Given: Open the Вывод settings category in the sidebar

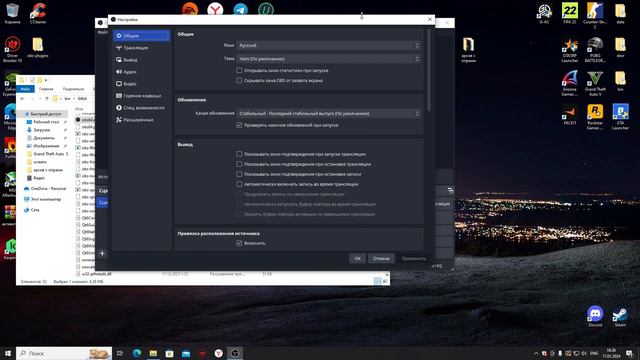Looking at the screenshot, I should pyautogui.click(x=142, y=60).
